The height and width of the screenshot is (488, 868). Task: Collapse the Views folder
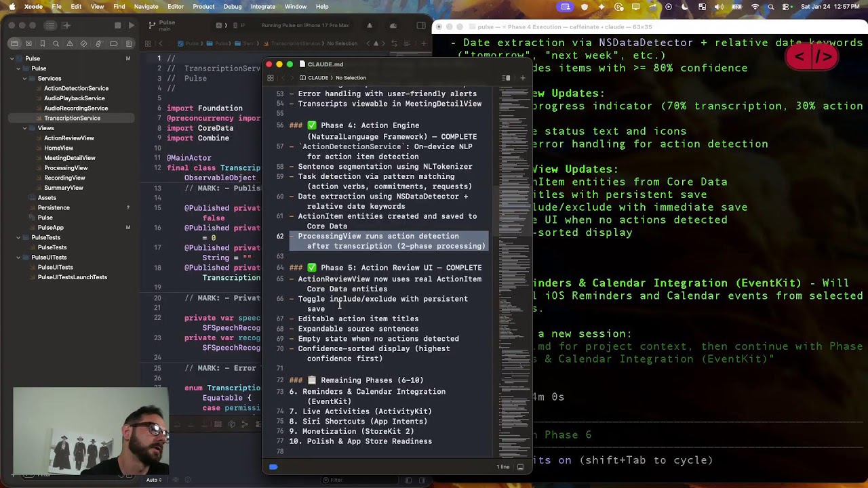point(24,128)
